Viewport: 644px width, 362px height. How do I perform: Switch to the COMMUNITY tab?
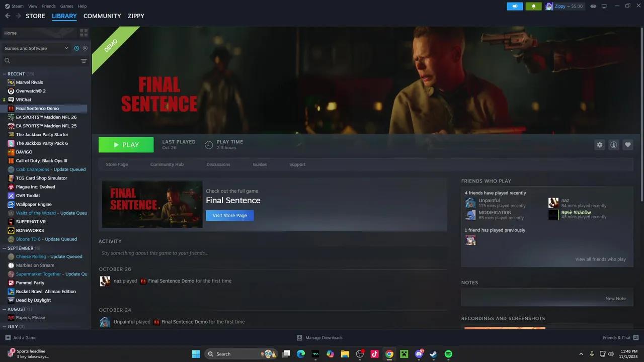[102, 16]
